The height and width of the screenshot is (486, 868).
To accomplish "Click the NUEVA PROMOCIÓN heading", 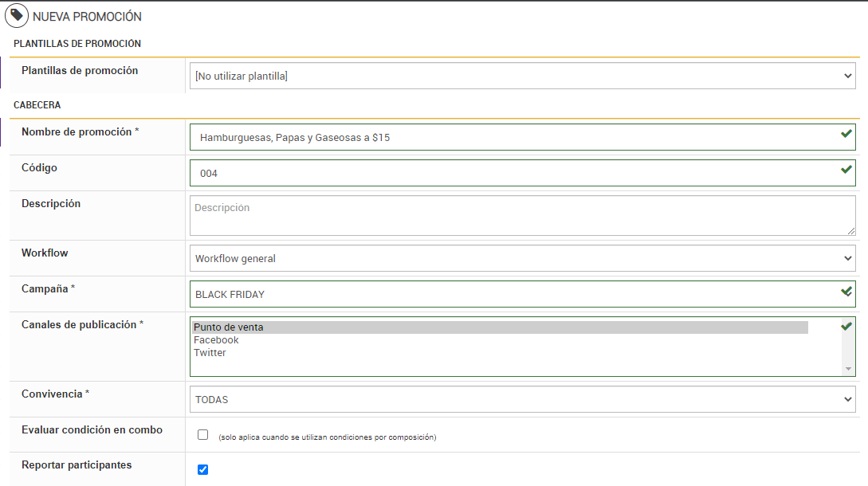I will (x=87, y=17).
